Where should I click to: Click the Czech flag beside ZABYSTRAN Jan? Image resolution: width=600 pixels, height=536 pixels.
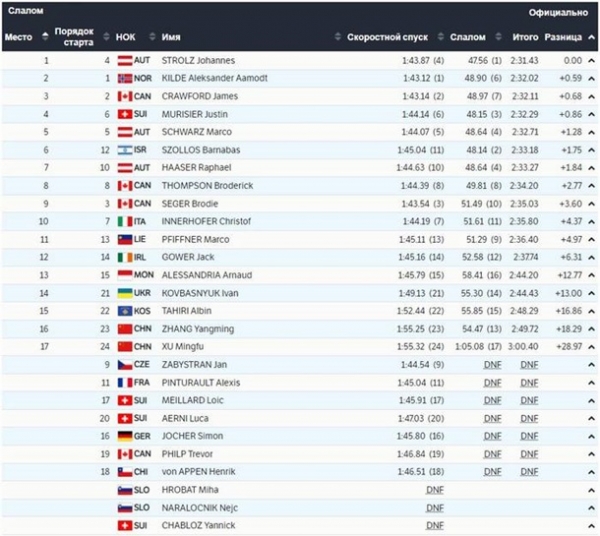click(x=125, y=365)
